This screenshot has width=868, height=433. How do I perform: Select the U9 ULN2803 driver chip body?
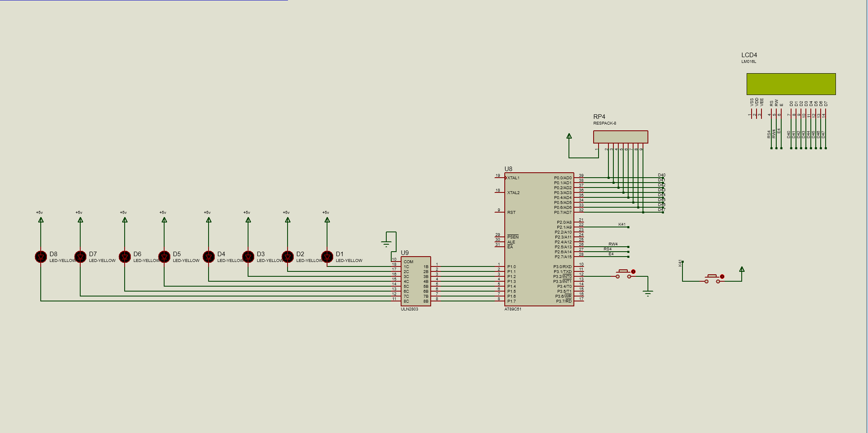[x=416, y=281]
